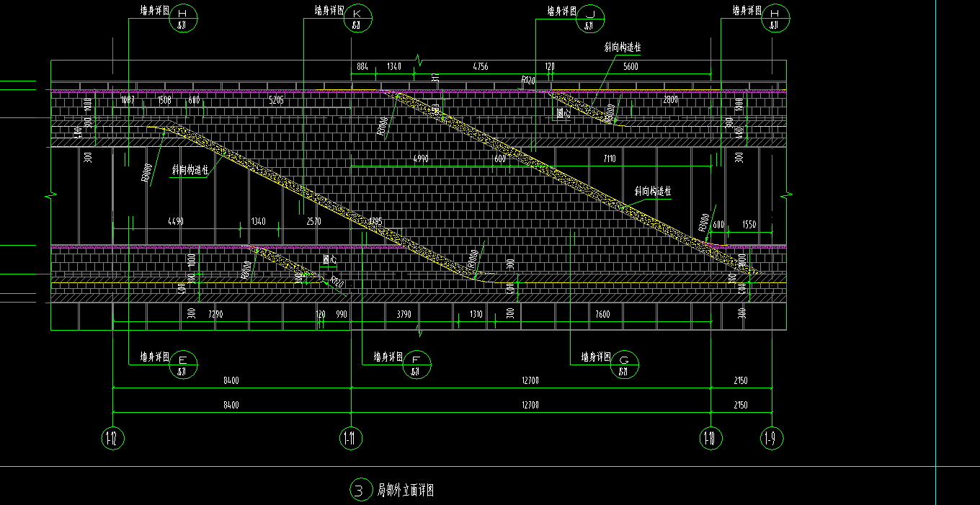The image size is (980, 505).
Task: Select 墙身详图 label beside J bubble
Action: point(561,11)
